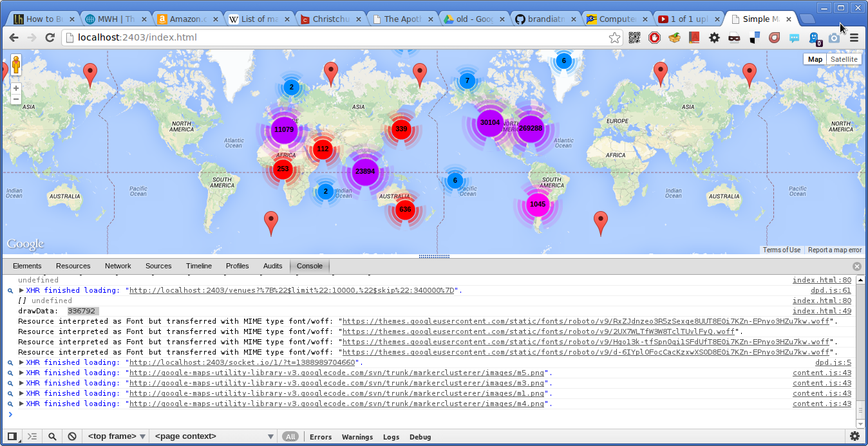
Task: Click the purple 23894 cluster marker
Action: coord(364,171)
